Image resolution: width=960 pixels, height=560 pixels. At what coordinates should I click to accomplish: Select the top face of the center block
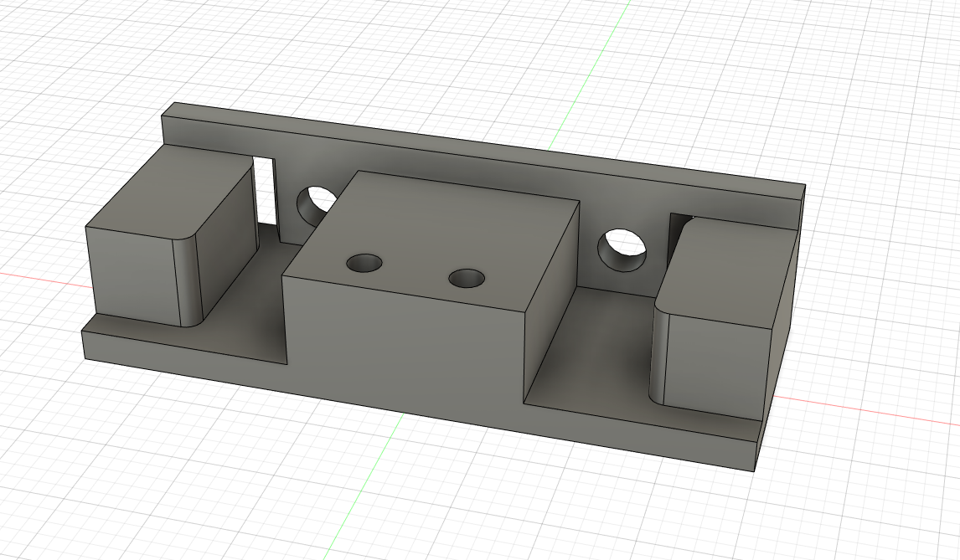point(429,239)
